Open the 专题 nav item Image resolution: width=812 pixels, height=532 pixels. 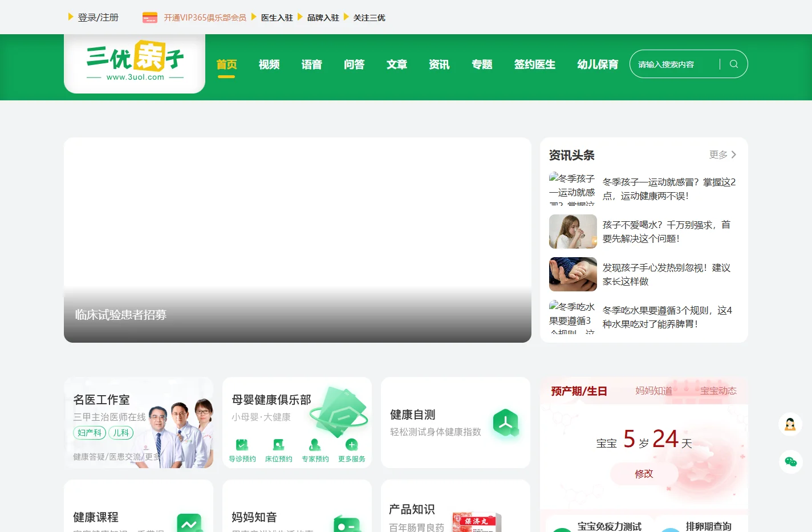pos(482,64)
